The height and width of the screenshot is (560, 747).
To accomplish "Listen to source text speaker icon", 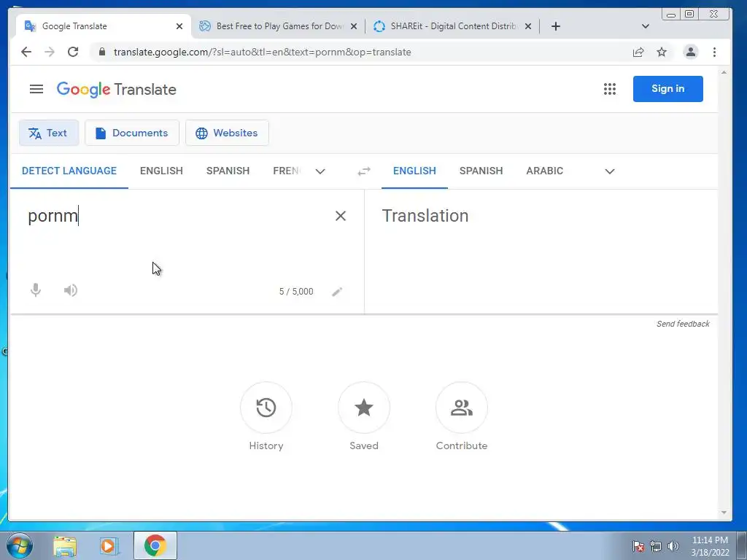I will pos(71,290).
